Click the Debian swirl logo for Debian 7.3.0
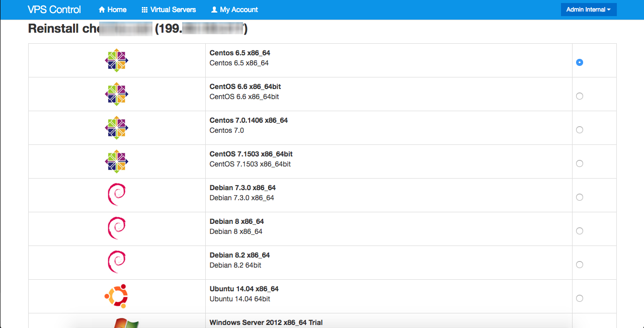The width and height of the screenshot is (644, 328). tap(117, 195)
